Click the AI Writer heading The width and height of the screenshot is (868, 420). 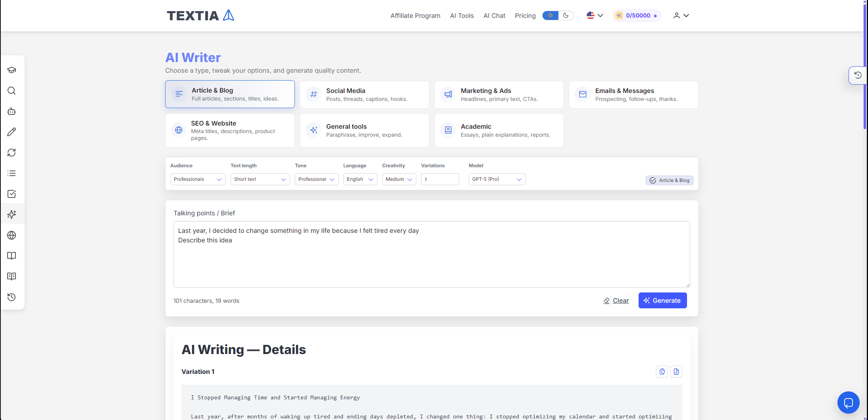coord(193,58)
